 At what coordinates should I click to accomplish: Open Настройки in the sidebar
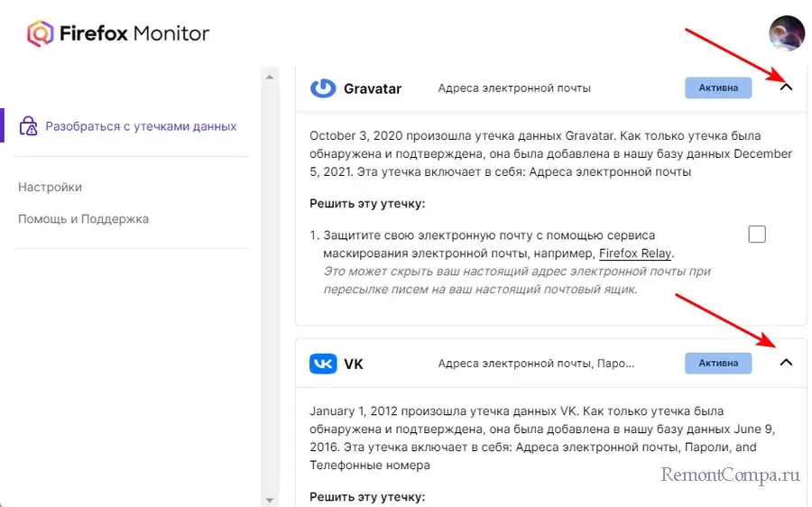(50, 188)
